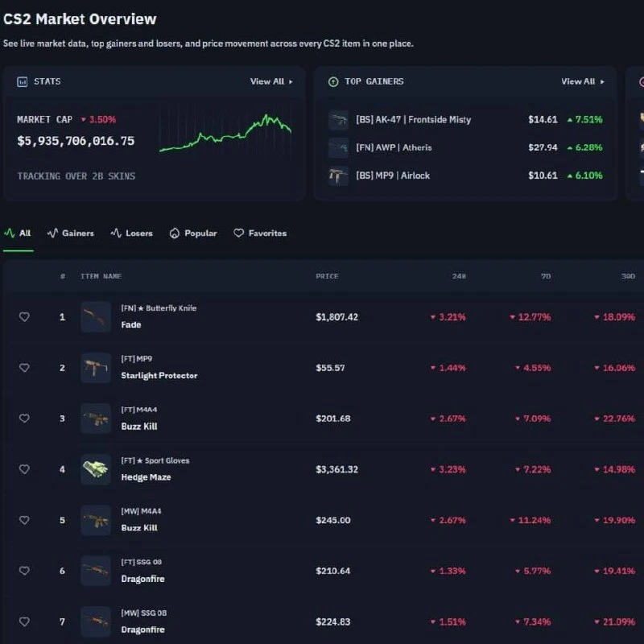Sort table by the 24H column header
644x644 pixels.
(459, 276)
